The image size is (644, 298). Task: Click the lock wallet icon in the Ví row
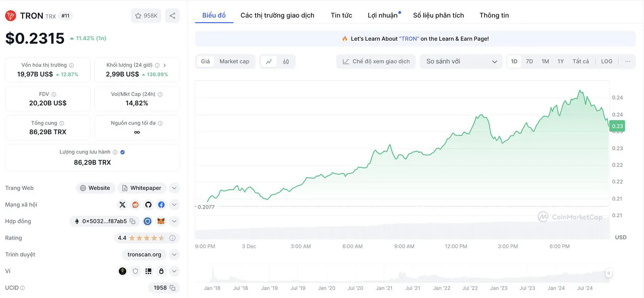(x=161, y=271)
